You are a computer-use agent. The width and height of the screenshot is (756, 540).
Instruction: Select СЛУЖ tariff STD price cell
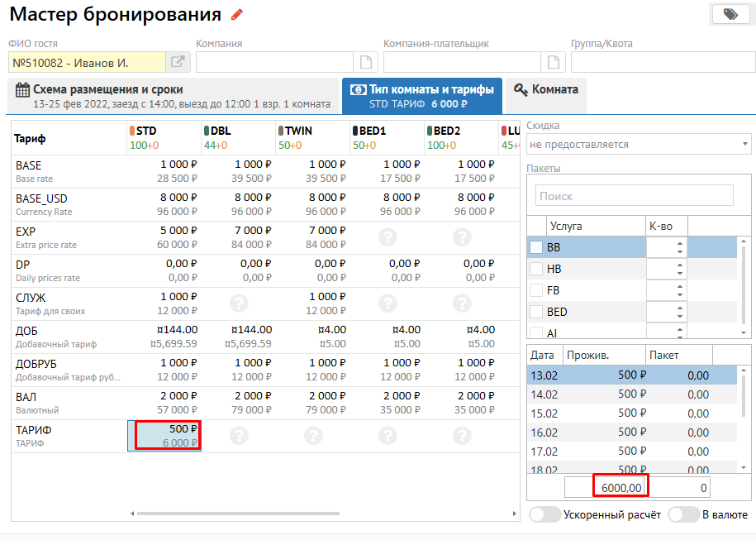click(164, 303)
